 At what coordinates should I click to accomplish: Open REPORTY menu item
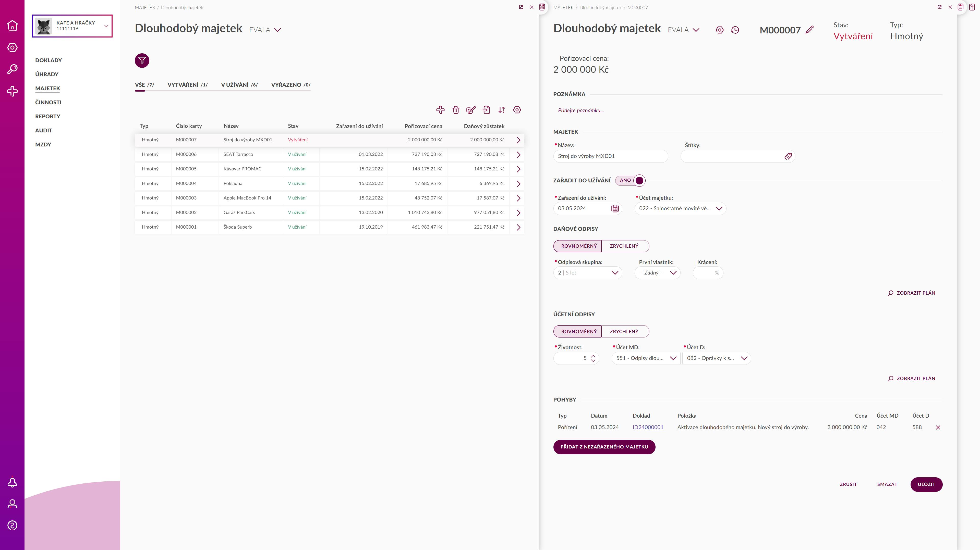pos(47,116)
